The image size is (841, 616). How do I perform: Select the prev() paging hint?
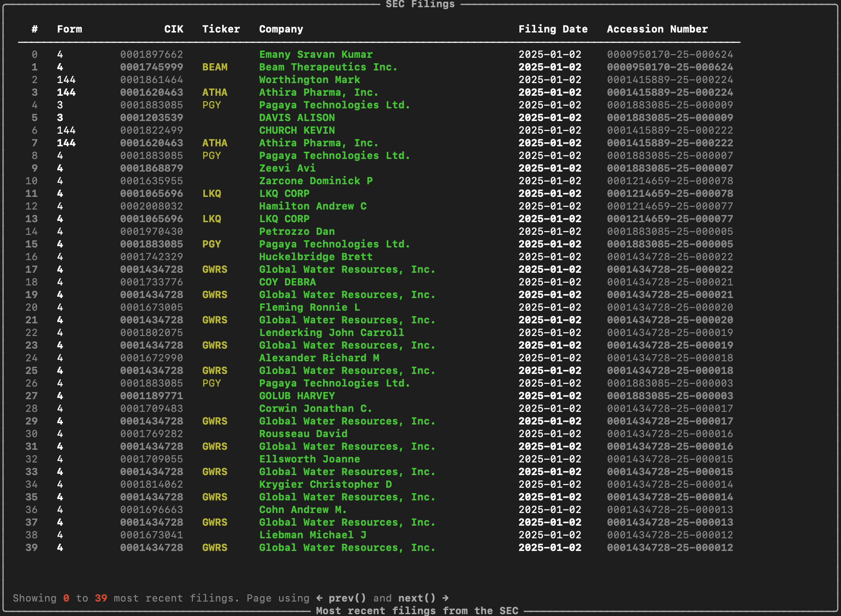pyautogui.click(x=347, y=598)
